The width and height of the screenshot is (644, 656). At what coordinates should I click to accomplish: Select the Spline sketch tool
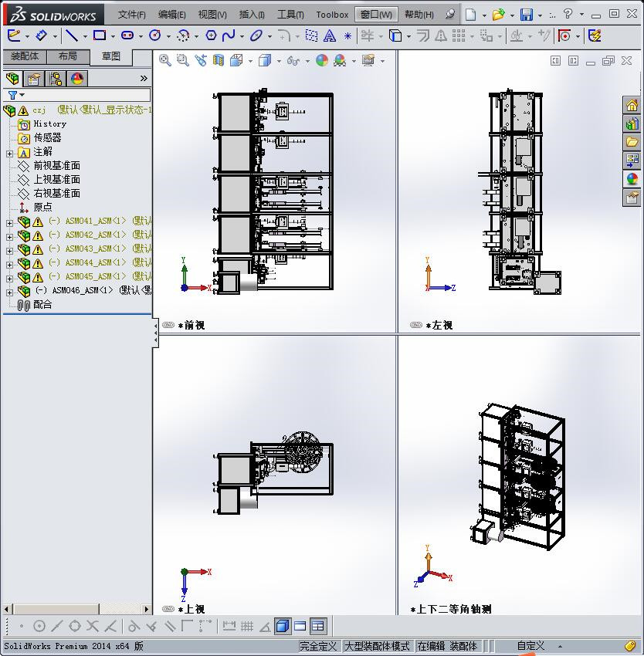click(229, 36)
